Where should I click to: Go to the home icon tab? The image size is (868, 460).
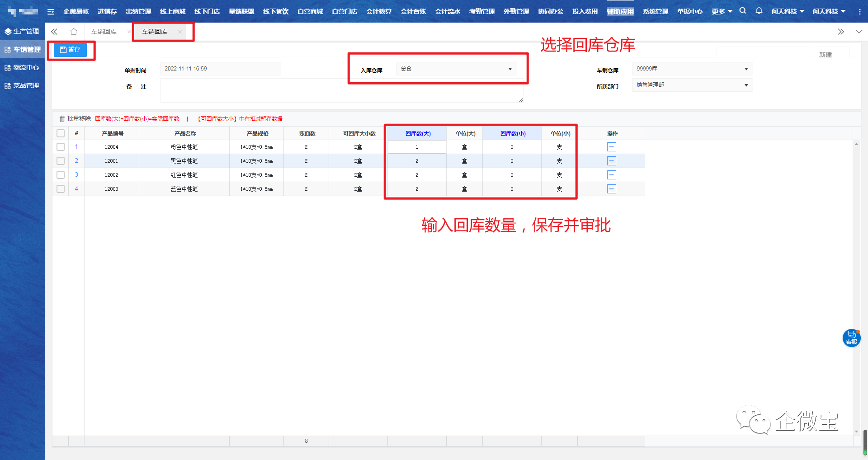(x=74, y=32)
